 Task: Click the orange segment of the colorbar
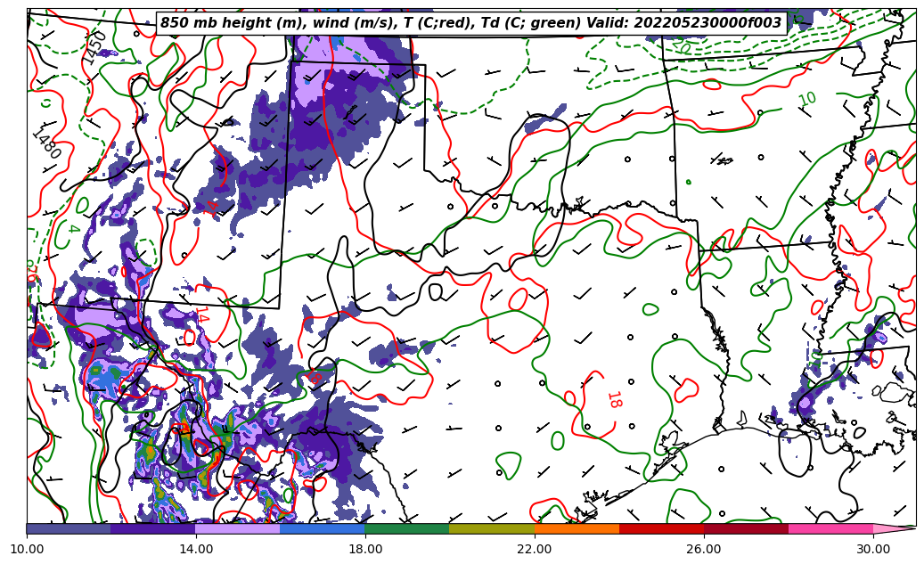pyautogui.click(x=576, y=528)
